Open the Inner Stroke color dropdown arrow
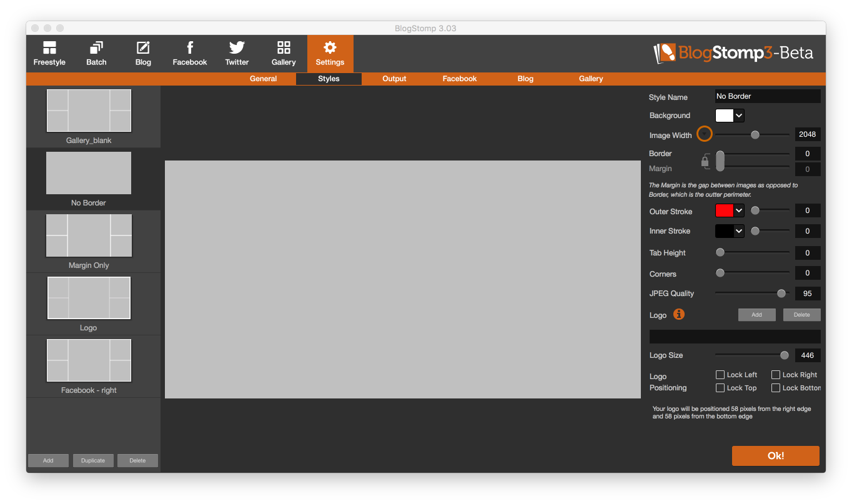The width and height of the screenshot is (852, 504). [x=739, y=231]
